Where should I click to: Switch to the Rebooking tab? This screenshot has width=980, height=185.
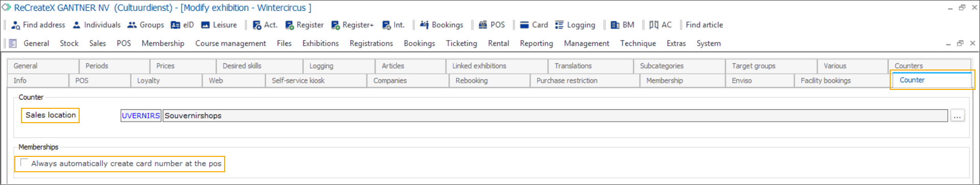pyautogui.click(x=489, y=81)
